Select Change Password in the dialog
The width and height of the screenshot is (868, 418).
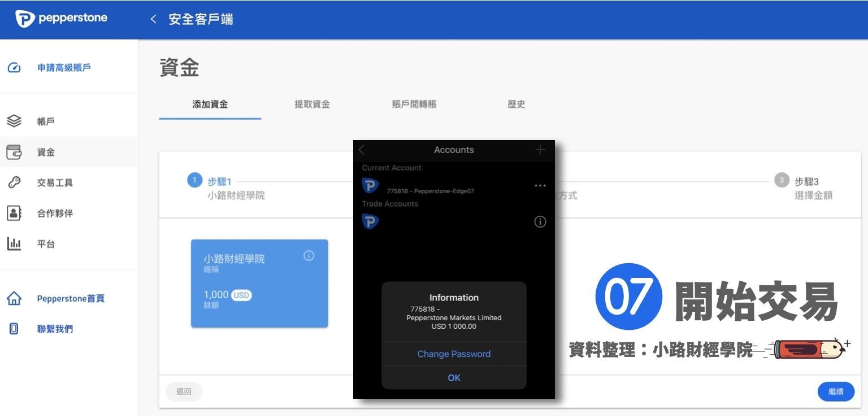click(x=454, y=354)
